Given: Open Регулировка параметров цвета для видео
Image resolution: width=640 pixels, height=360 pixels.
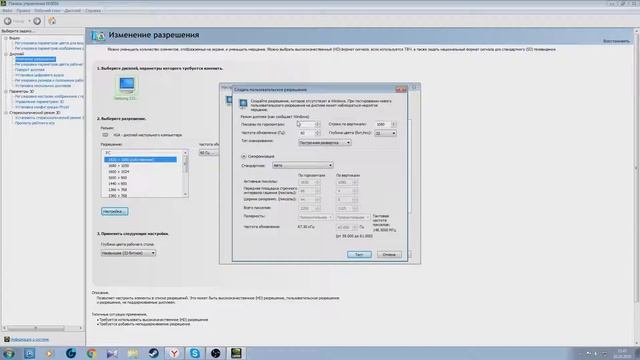Looking at the screenshot, I should 49,43.
